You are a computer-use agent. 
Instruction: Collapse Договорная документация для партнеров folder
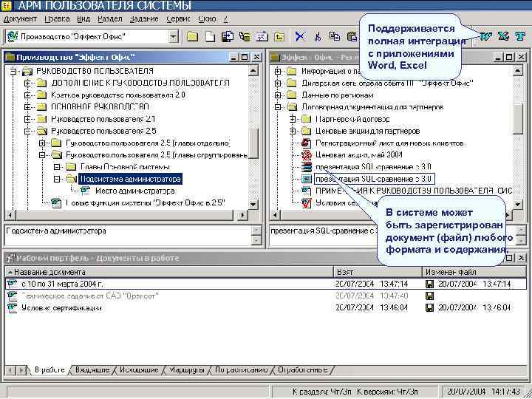click(x=278, y=107)
